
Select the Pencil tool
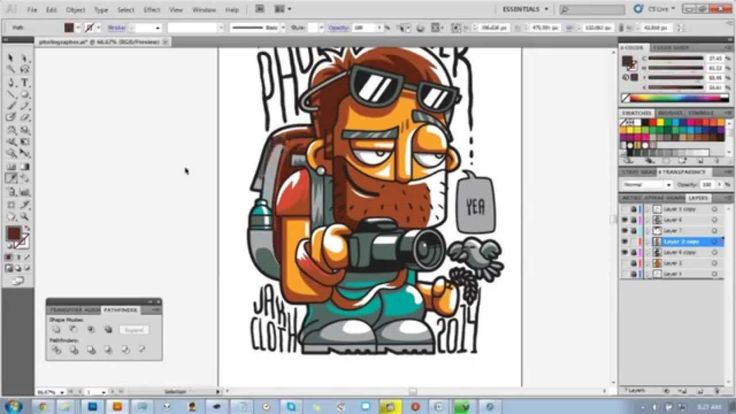click(25, 106)
